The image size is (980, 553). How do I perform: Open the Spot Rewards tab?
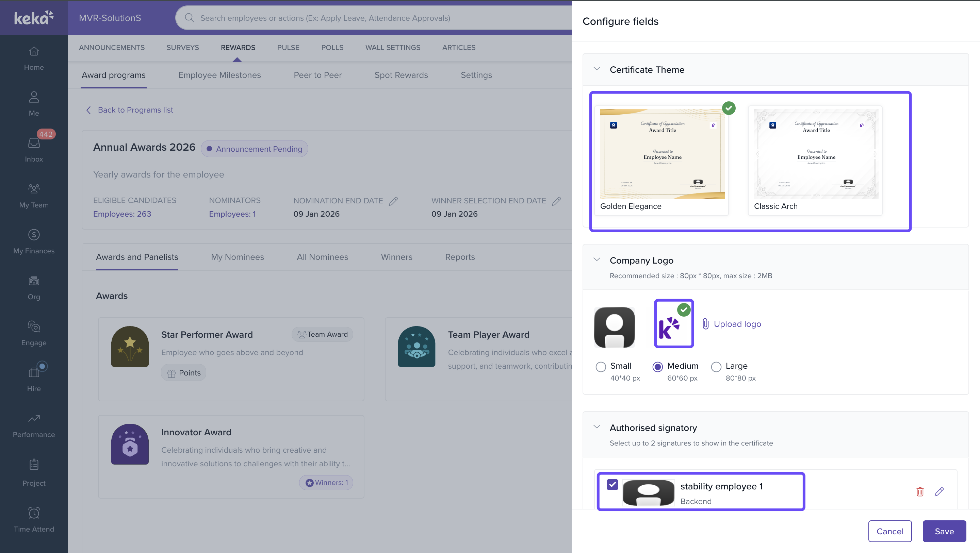pos(401,75)
